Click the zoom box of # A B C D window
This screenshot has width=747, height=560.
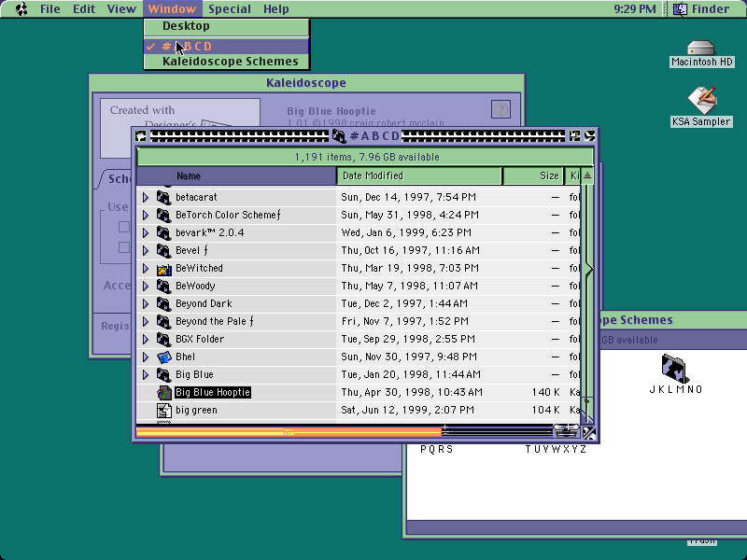pos(574,136)
